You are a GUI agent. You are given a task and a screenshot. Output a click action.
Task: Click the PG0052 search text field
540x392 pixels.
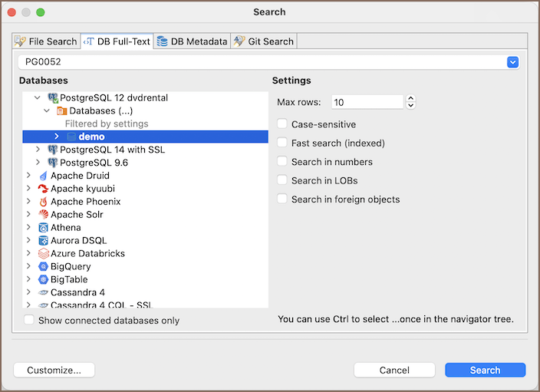[x=262, y=62]
